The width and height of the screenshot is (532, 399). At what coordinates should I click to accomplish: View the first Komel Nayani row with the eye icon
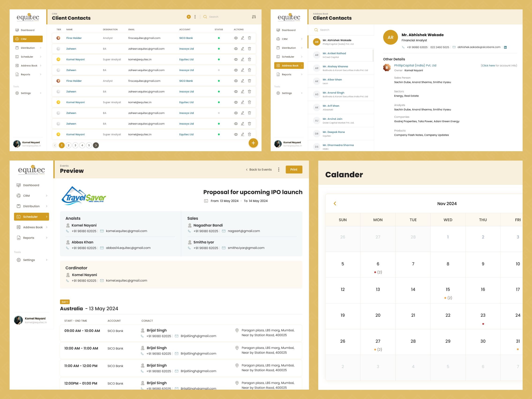pos(236,59)
